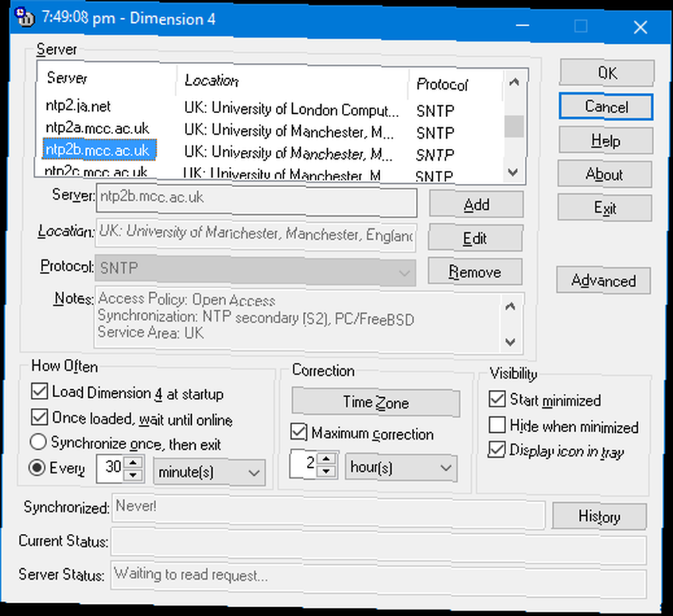
Task: Click the SNTP cell in the ntp2.ja.net row
Action: [435, 111]
